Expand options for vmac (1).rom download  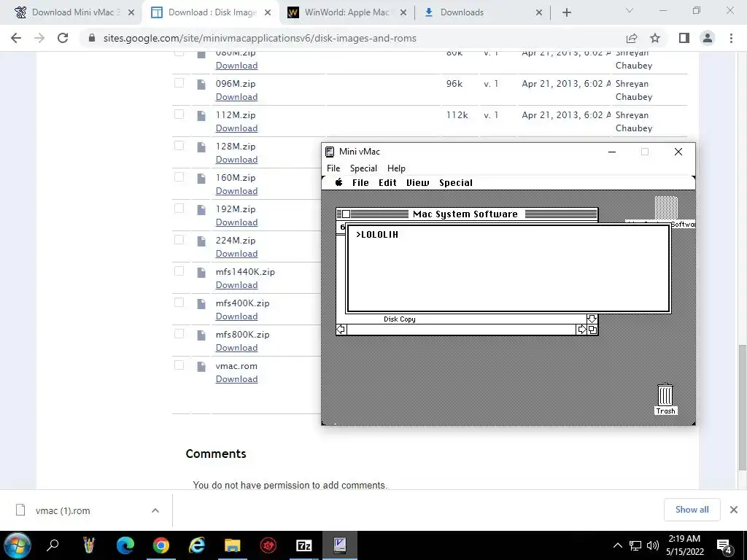pyautogui.click(x=155, y=510)
